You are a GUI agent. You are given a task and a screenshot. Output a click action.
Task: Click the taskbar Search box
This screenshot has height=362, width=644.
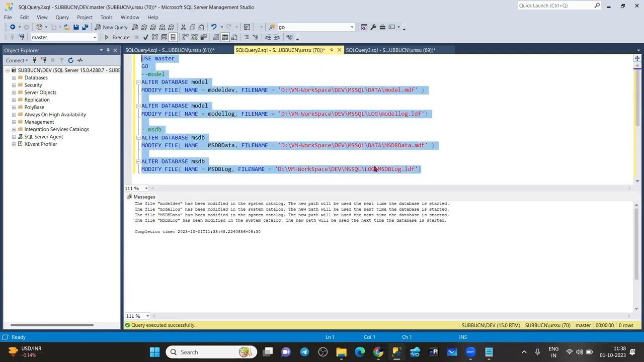pyautogui.click(x=210, y=352)
